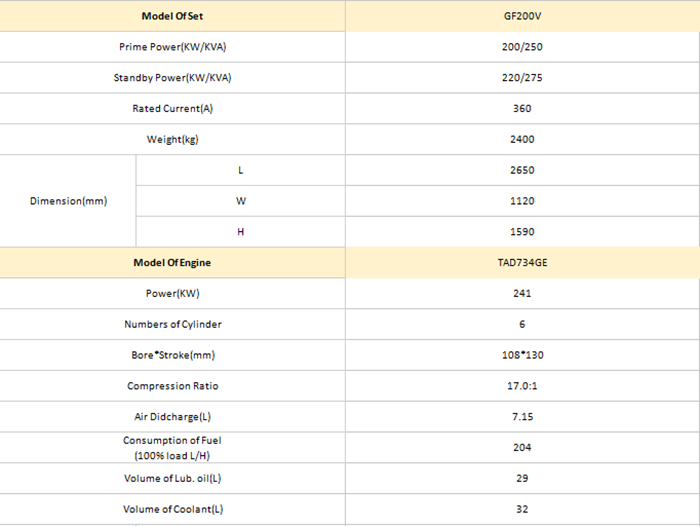
Task: Select the Model Of Engine header cell
Action: point(172,263)
